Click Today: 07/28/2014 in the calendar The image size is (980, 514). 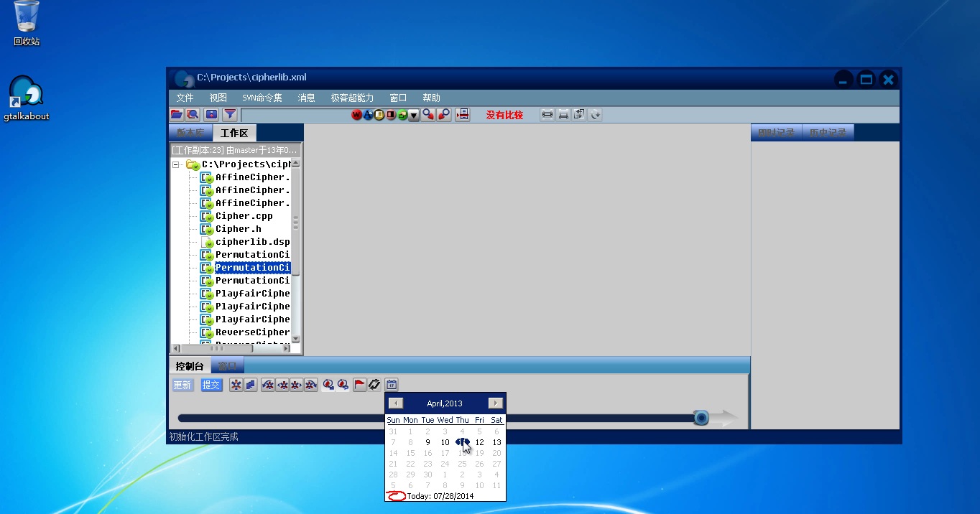[x=440, y=496]
